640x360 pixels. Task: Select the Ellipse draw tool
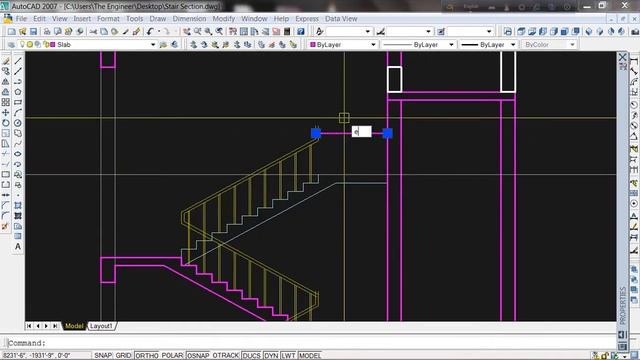click(18, 154)
